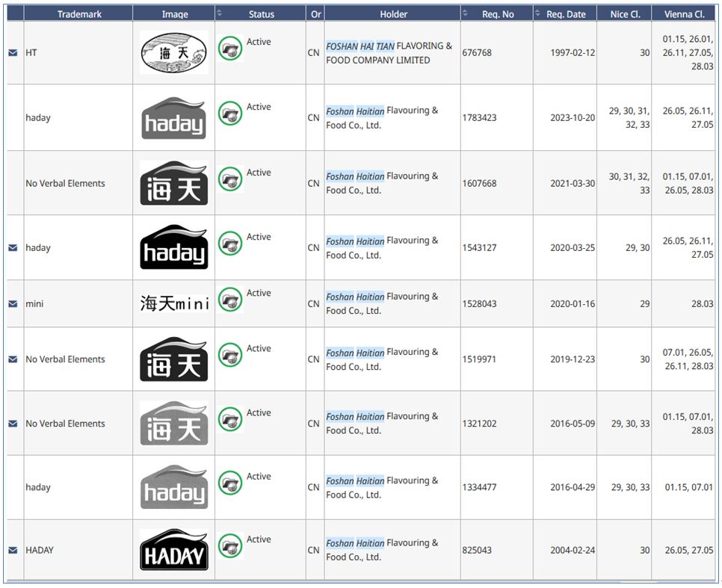
Task: Click the sort arrows next to Status header
Action: (x=220, y=13)
